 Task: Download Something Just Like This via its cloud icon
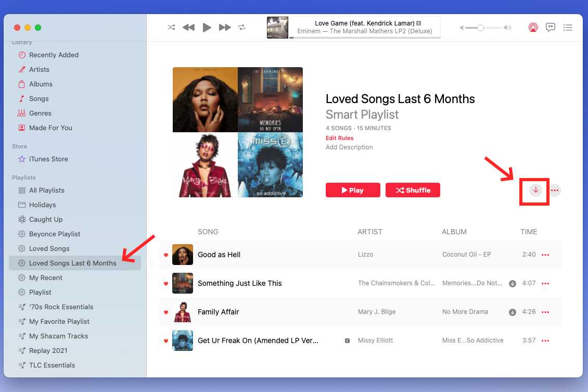point(512,283)
